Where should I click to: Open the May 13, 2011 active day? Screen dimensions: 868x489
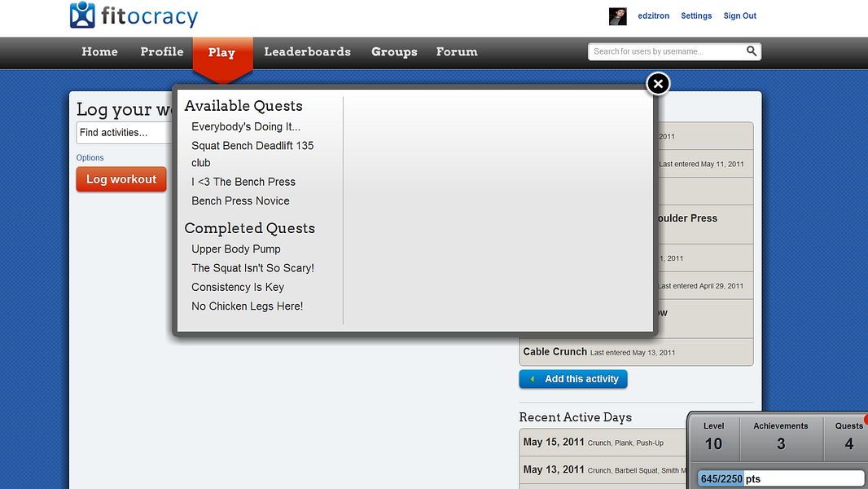[603, 470]
